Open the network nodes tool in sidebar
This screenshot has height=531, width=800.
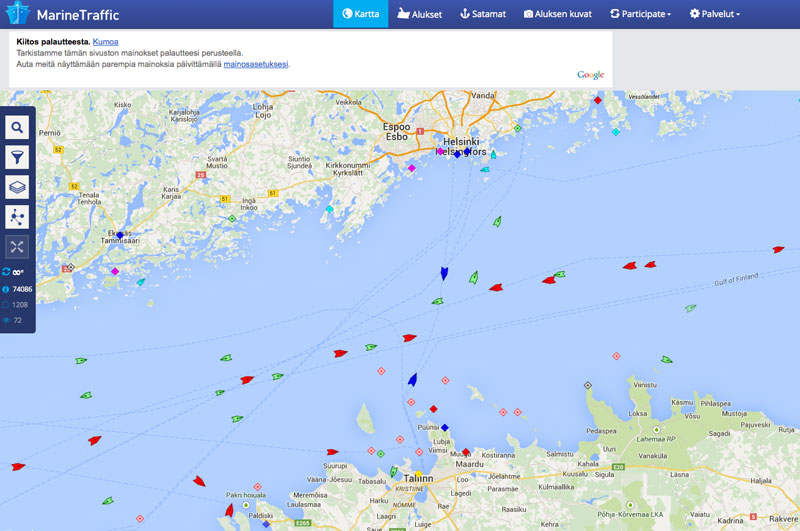(17, 217)
